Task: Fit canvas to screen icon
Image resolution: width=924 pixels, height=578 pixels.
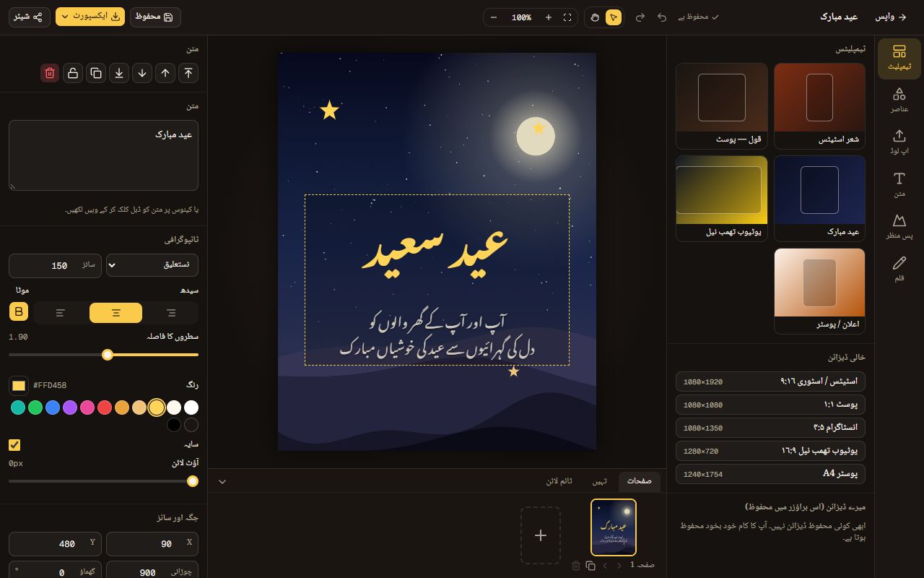Action: tap(567, 17)
